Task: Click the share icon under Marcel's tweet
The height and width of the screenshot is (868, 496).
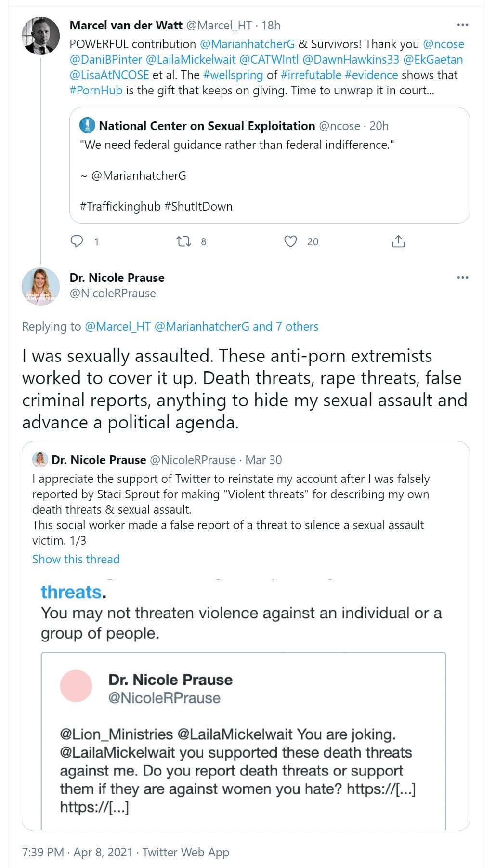Action: coord(398,241)
